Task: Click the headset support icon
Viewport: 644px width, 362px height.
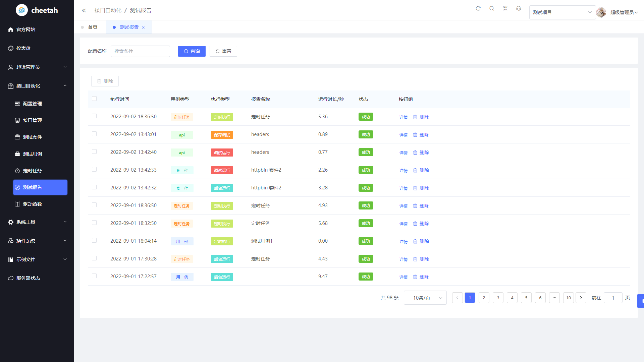Action: coord(519,8)
